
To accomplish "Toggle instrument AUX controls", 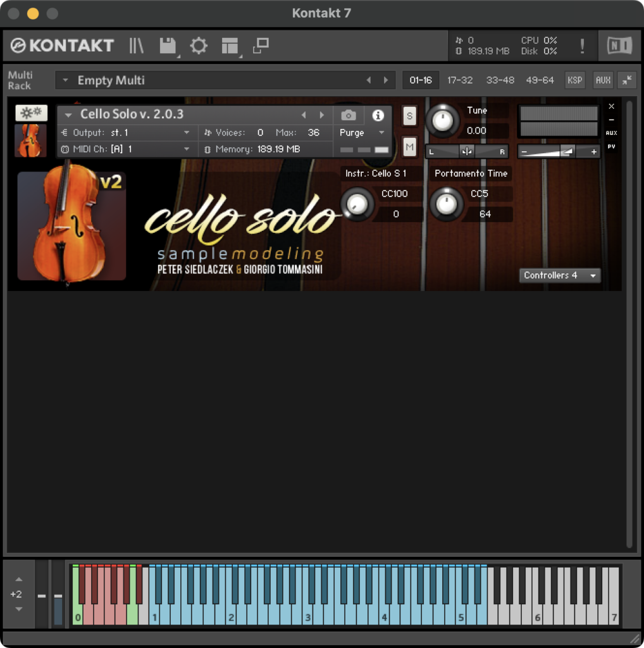I will point(611,133).
